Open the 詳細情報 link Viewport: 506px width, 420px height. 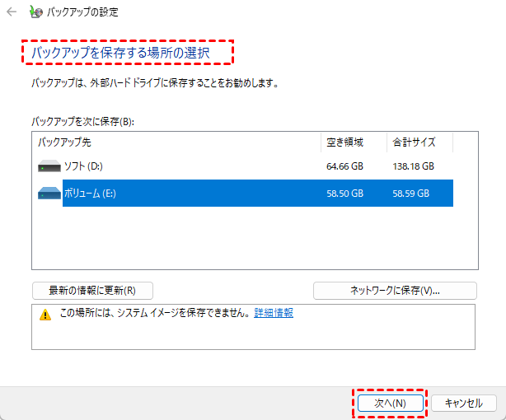(x=274, y=313)
